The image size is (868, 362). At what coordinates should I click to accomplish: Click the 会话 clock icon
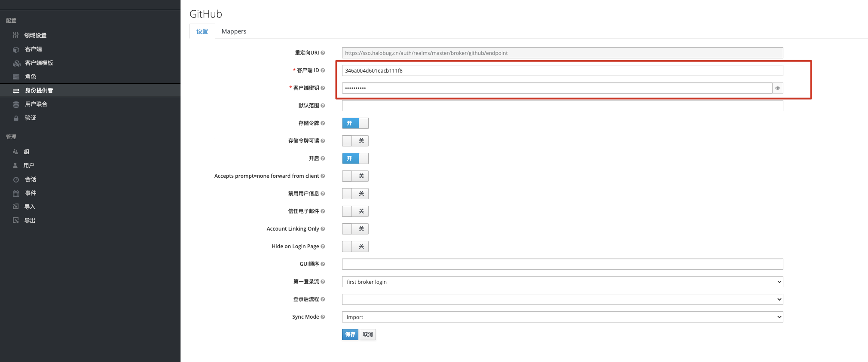click(x=16, y=179)
